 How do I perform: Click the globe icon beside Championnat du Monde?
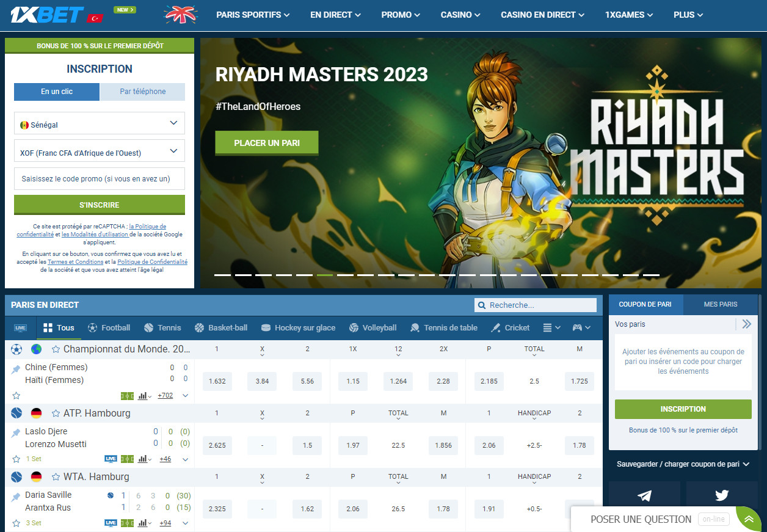tap(36, 349)
